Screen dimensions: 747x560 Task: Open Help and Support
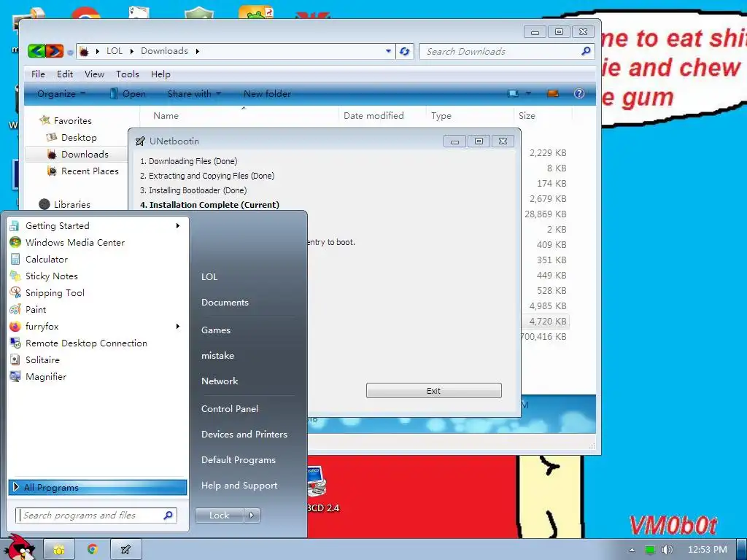pyautogui.click(x=239, y=485)
